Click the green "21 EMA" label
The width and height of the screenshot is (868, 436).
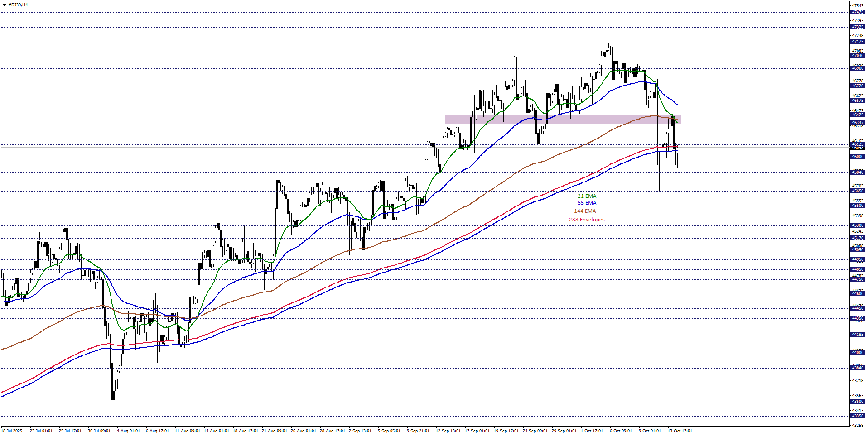(587, 196)
